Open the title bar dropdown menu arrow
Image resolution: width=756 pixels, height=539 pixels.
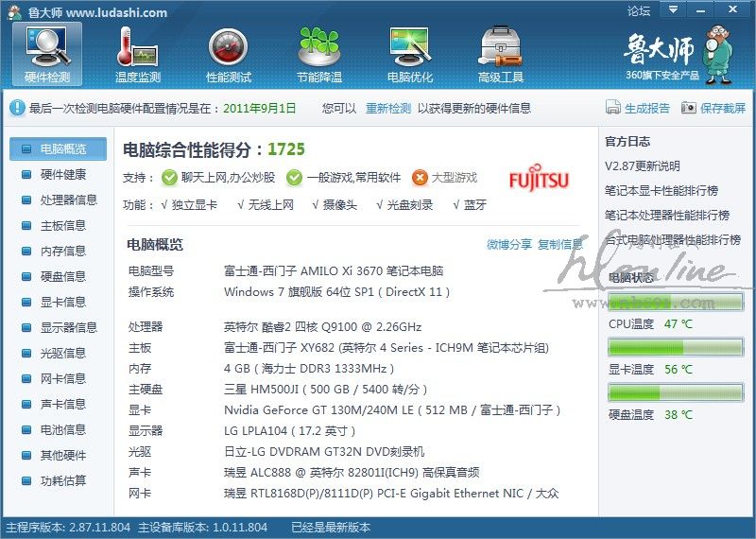[x=673, y=9]
